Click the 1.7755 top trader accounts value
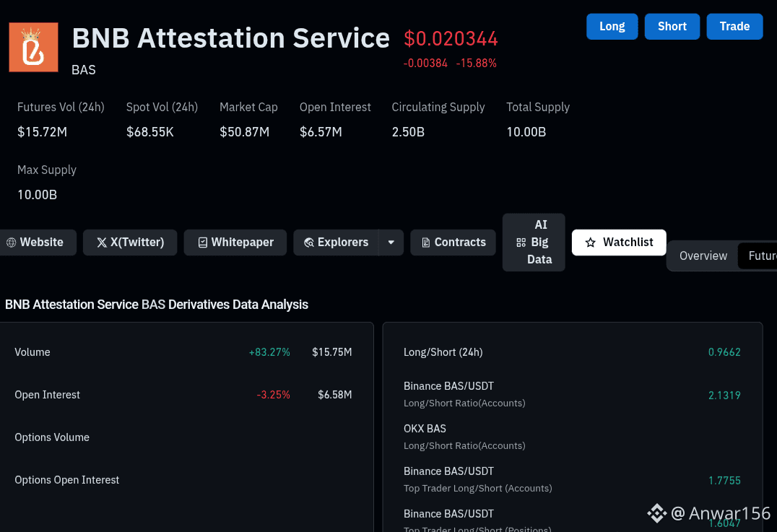The width and height of the screenshot is (777, 532). pos(724,481)
